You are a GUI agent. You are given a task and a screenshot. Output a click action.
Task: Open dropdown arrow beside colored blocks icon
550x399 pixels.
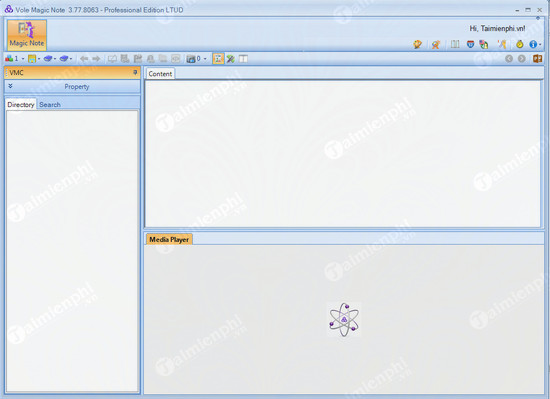coord(23,59)
